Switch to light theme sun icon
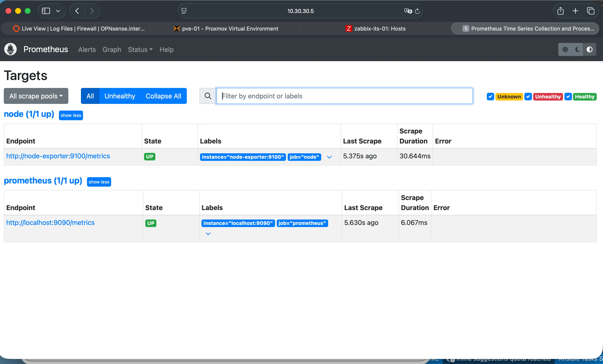Screen dimensions: 603x364 point(565,49)
